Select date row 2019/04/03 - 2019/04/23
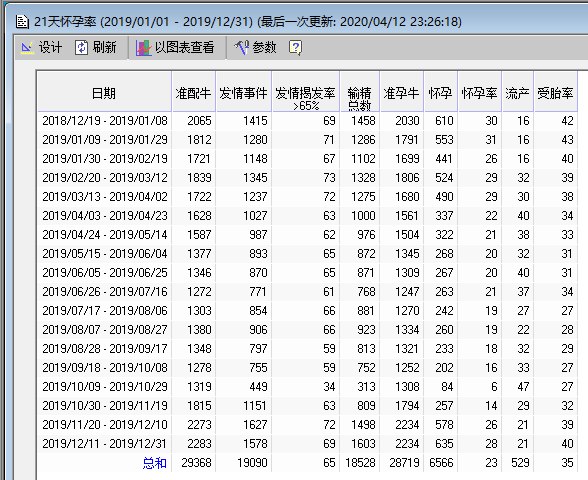This screenshot has width=588, height=480. [105, 216]
